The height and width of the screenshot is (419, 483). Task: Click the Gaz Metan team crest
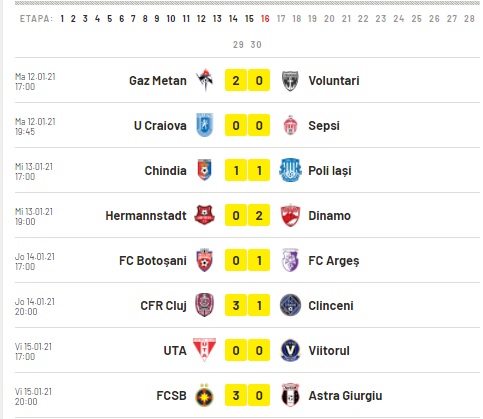[204, 80]
